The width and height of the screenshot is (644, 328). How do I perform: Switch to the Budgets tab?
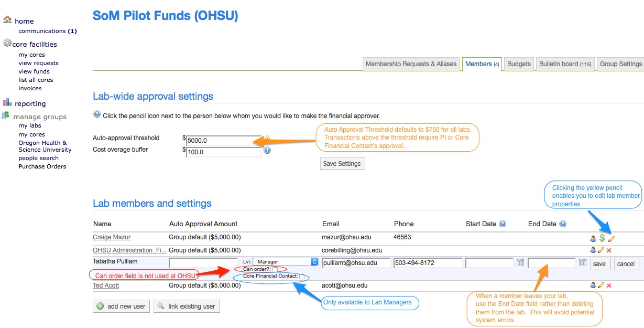pos(519,64)
